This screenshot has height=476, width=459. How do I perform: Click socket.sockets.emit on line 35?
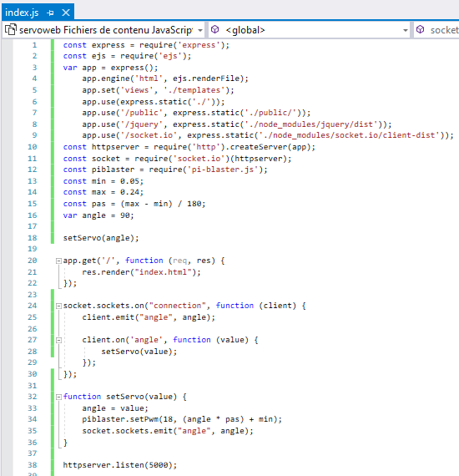point(127,431)
